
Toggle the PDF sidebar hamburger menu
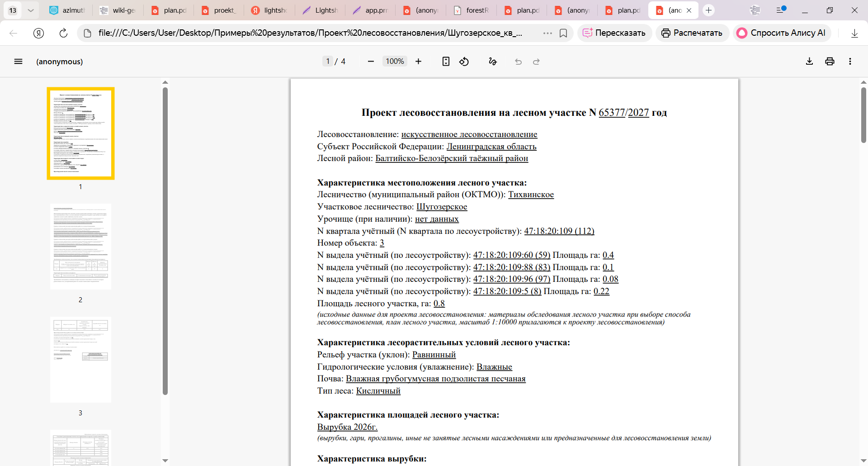(x=18, y=62)
